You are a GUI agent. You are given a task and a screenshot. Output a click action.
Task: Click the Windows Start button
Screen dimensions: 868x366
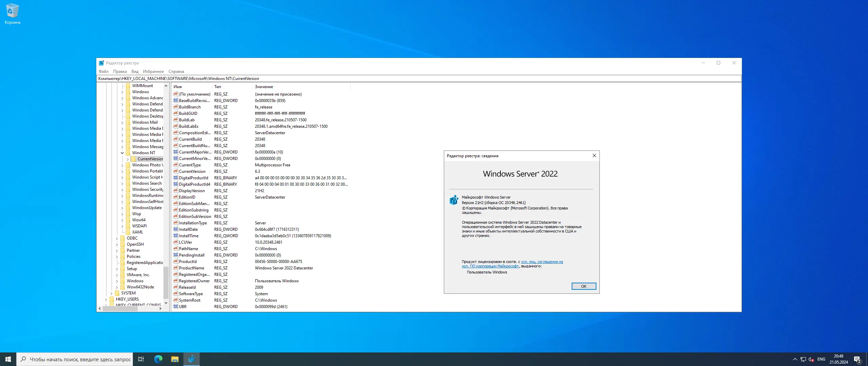[x=8, y=359]
